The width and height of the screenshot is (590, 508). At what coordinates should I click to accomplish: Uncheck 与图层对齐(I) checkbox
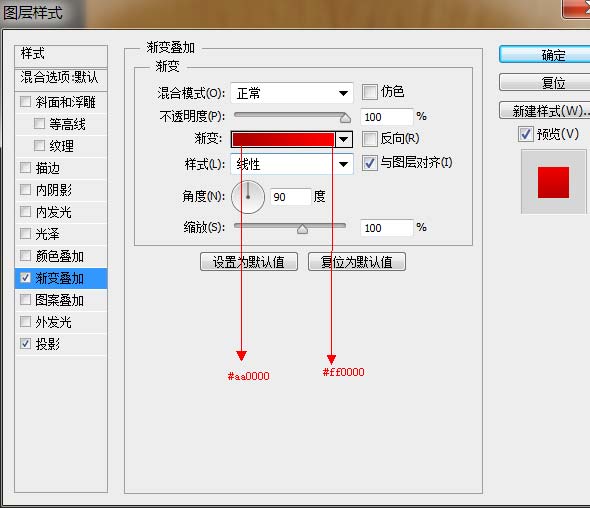coord(370,163)
